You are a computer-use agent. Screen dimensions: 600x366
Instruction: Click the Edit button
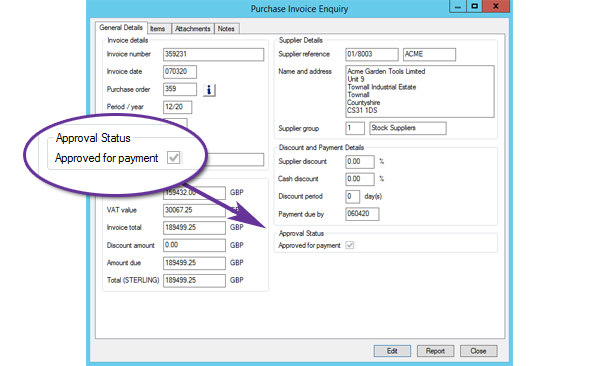pyautogui.click(x=392, y=351)
